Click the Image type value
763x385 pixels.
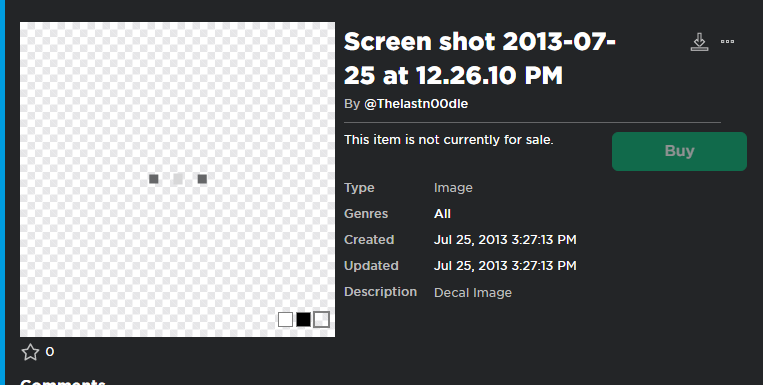point(453,188)
